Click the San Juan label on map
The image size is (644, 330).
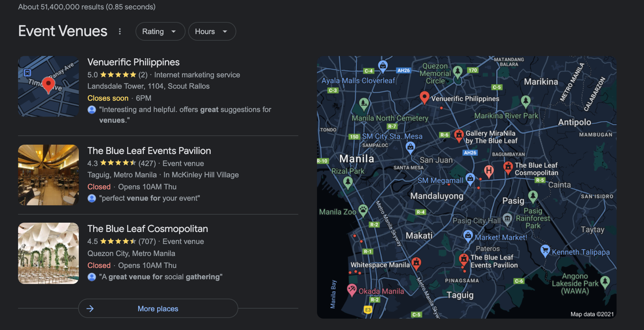[436, 160]
